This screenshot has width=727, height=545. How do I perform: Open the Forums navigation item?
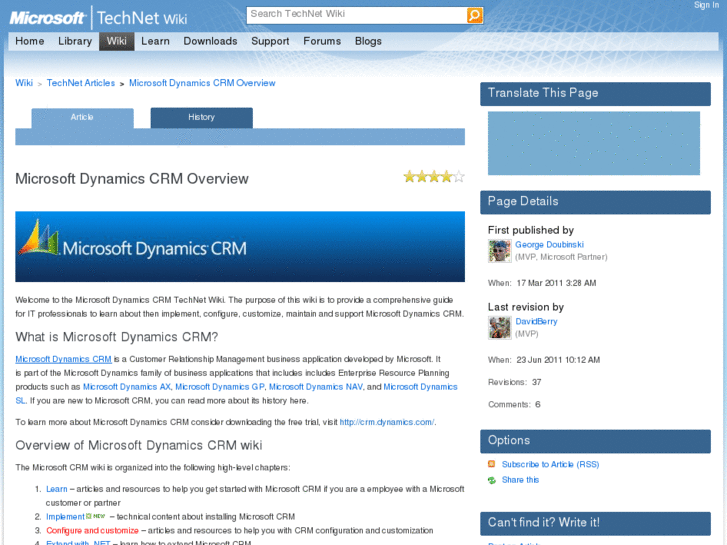322,41
